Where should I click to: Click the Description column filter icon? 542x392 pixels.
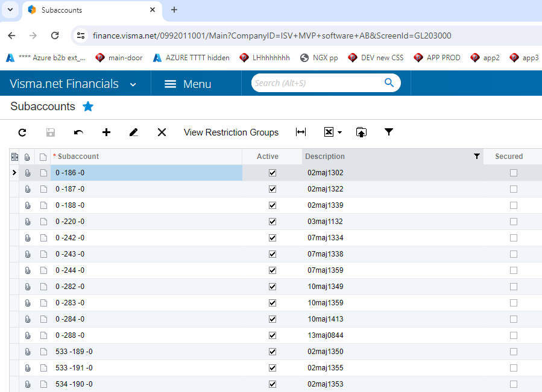coord(477,157)
